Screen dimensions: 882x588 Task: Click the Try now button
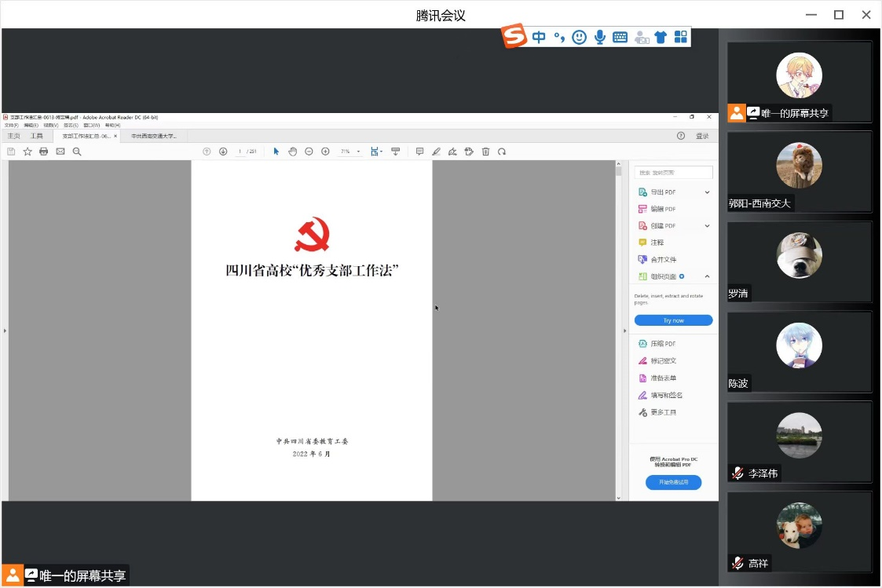(673, 320)
